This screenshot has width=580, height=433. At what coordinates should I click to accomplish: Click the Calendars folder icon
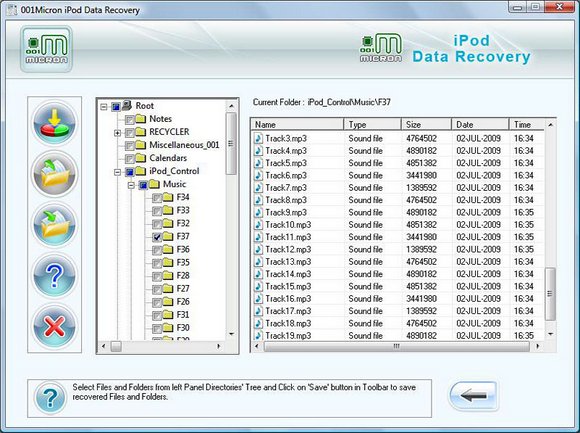pos(141,158)
